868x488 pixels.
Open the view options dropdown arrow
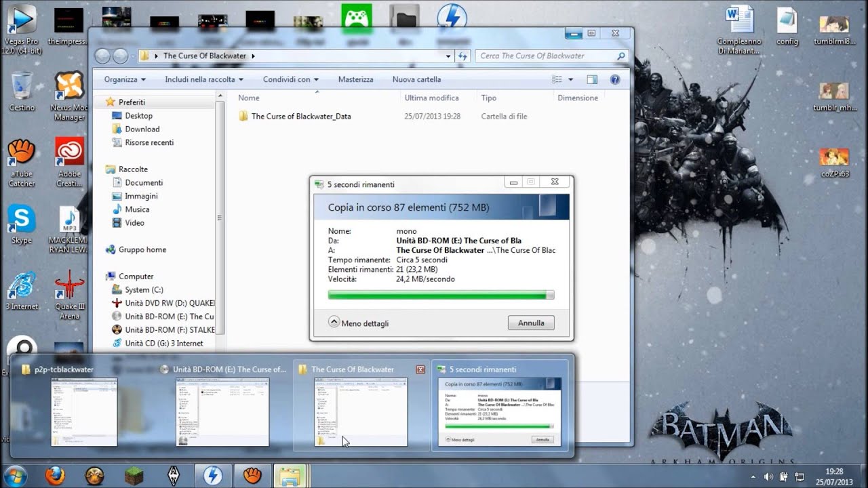click(x=570, y=79)
